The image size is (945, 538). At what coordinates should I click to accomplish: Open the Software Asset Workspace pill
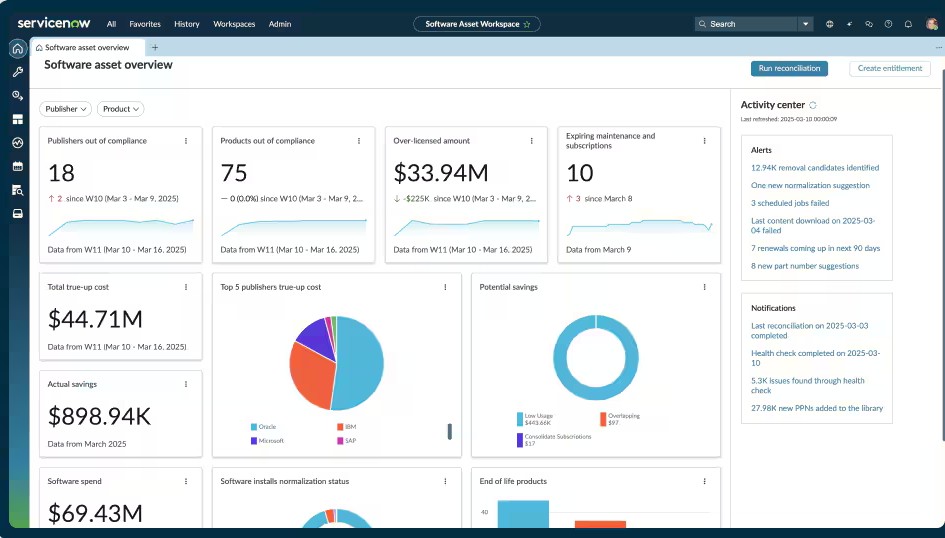(x=477, y=24)
